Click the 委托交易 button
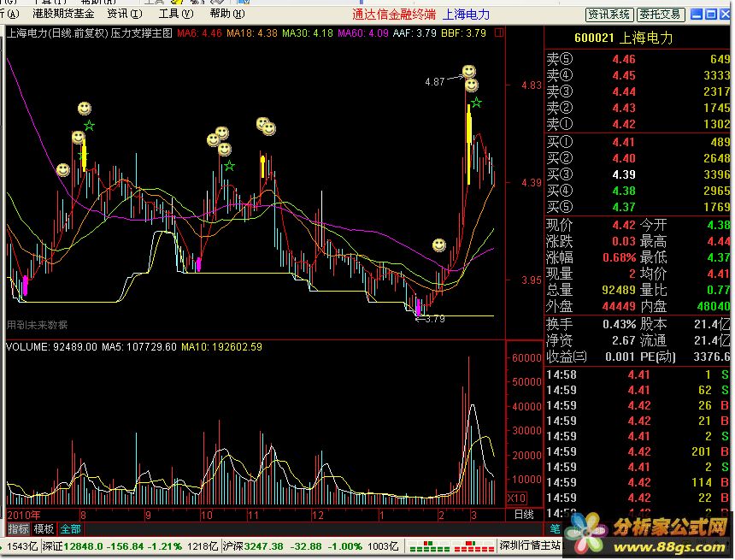The image size is (735, 560). point(660,15)
